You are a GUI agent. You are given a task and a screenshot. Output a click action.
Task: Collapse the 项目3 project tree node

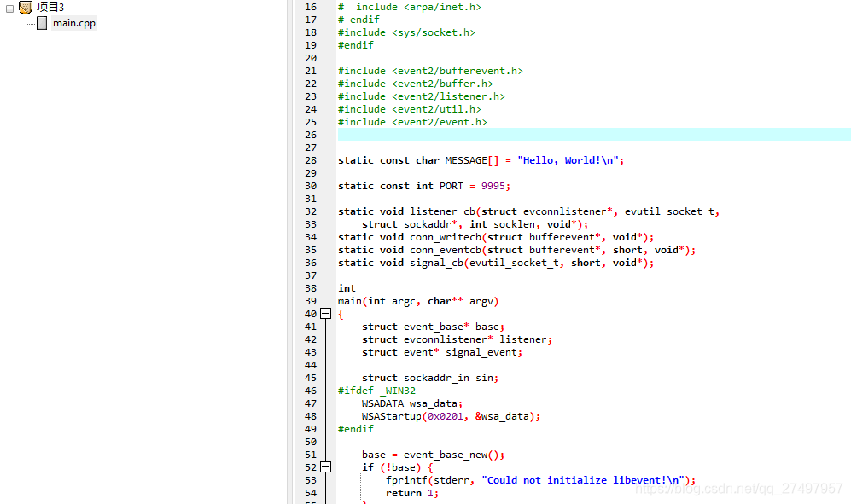9,9
